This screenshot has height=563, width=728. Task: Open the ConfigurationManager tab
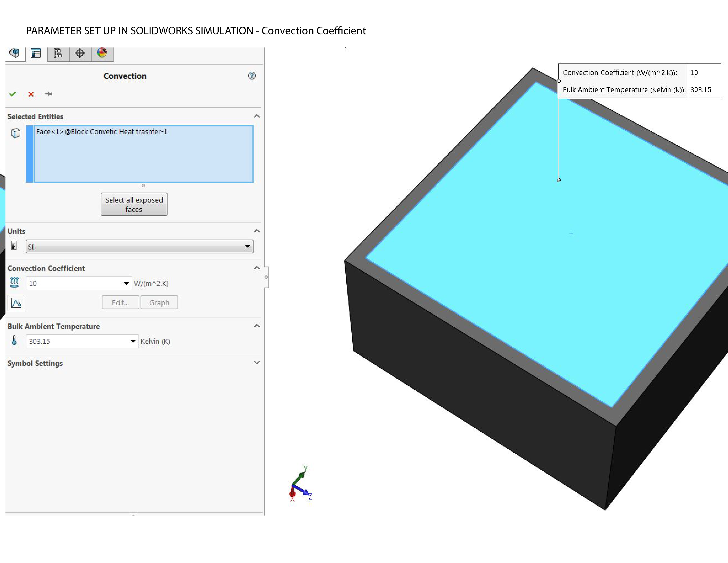coord(58,53)
